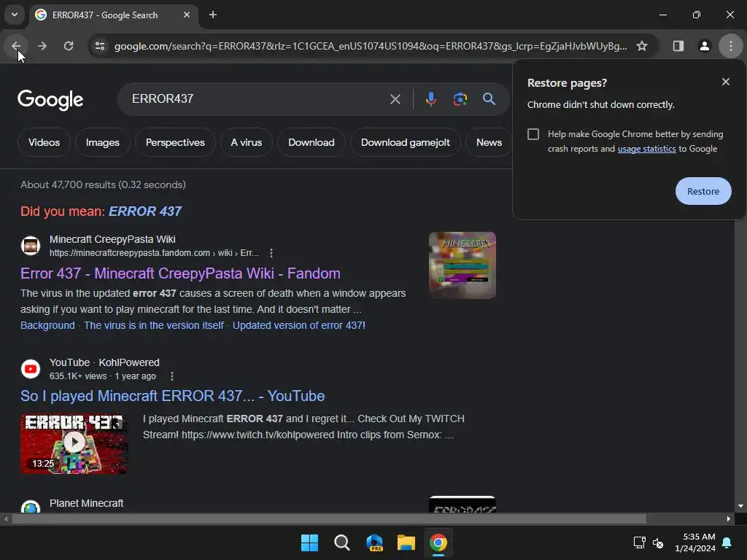
Task: Open Chrome side panel icon
Action: pos(678,46)
